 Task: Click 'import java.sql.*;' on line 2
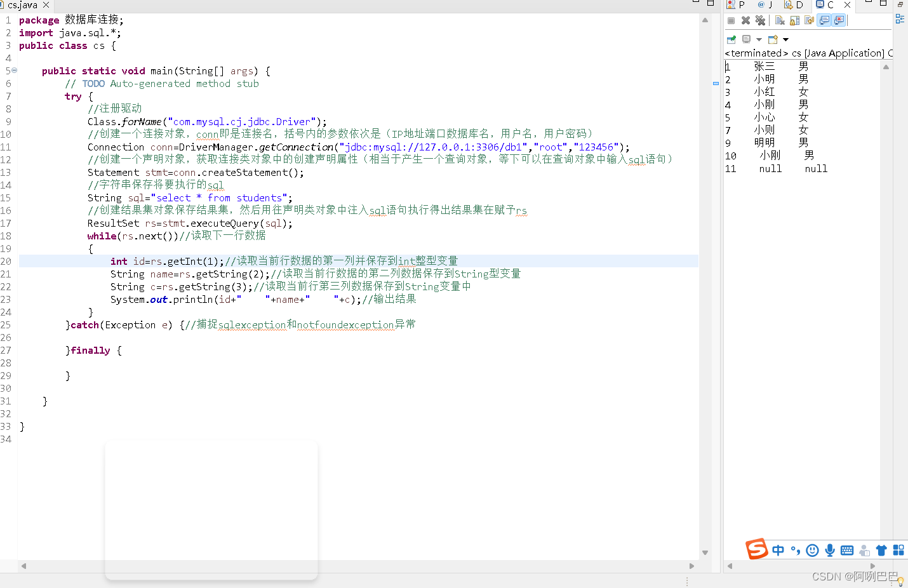tap(70, 33)
